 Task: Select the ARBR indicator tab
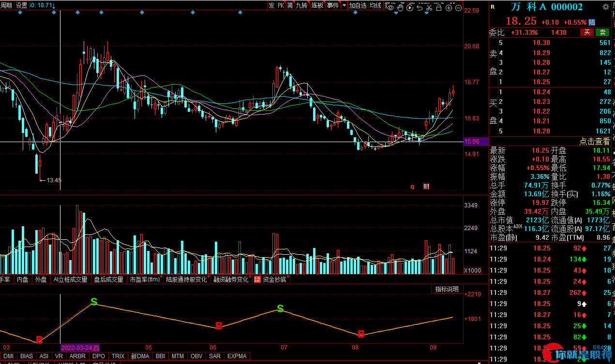coord(78,356)
